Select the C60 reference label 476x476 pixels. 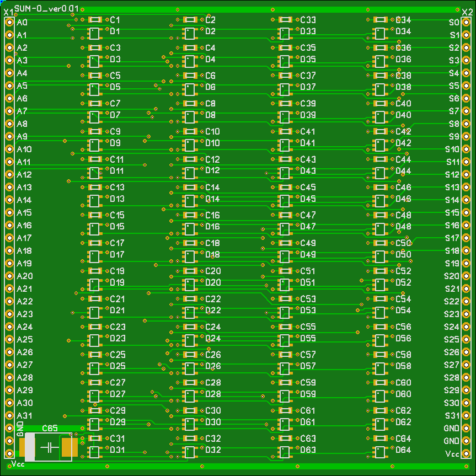coord(403,382)
